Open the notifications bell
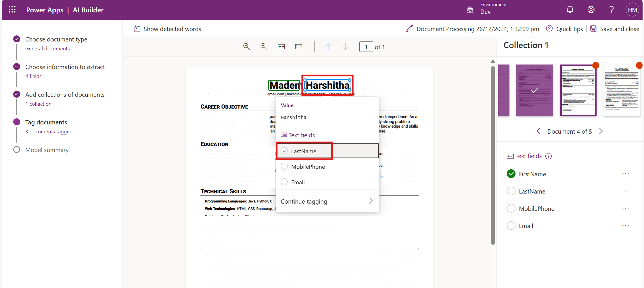644x288 pixels. coord(570,10)
